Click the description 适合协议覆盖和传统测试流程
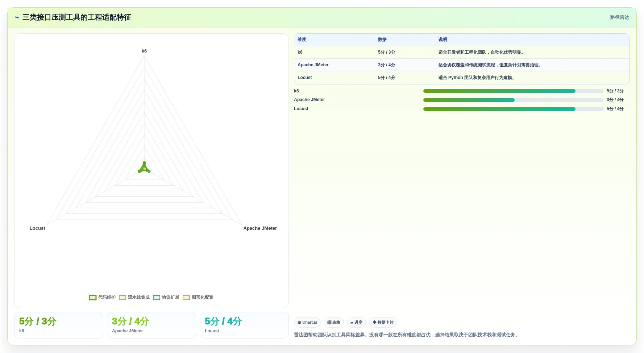This screenshot has width=644, height=353. click(490, 65)
